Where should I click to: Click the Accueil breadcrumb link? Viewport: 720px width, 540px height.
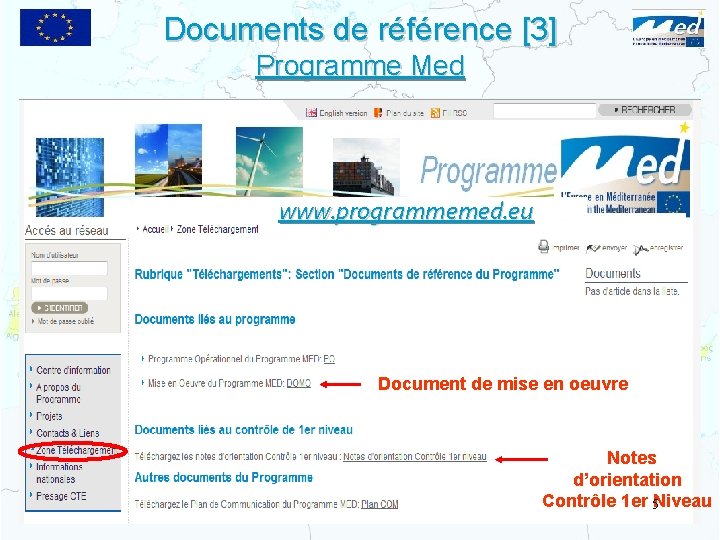tap(156, 229)
